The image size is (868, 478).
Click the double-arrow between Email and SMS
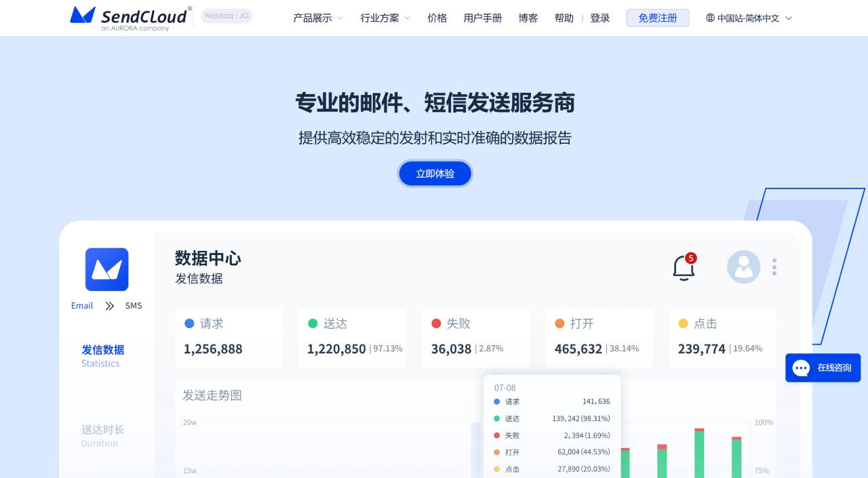(110, 306)
